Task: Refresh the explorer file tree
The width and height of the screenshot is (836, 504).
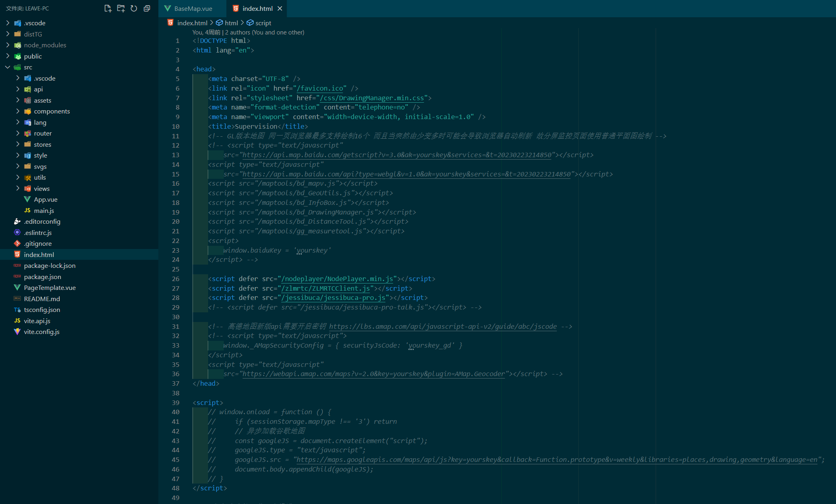Action: (134, 8)
